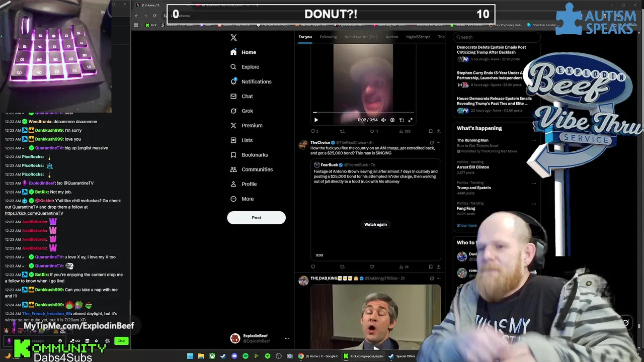Switch to the For you tab

(x=305, y=37)
